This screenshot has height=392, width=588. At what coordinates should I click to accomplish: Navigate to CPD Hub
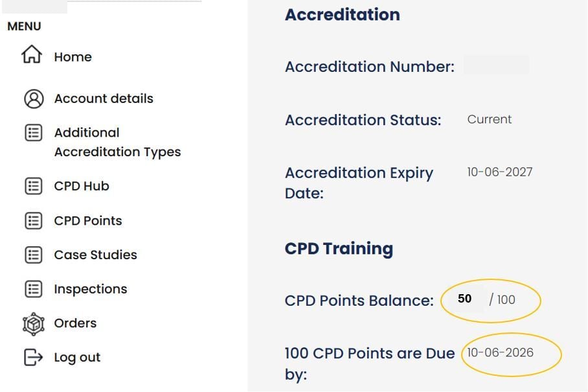pos(82,186)
